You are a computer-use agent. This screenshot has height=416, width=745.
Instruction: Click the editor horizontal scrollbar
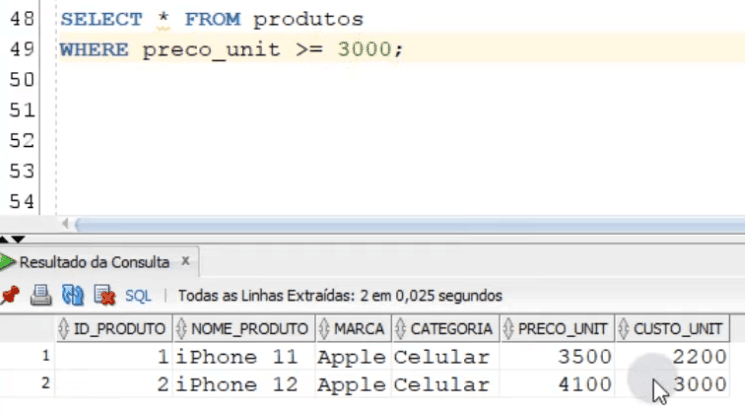pos(410,224)
